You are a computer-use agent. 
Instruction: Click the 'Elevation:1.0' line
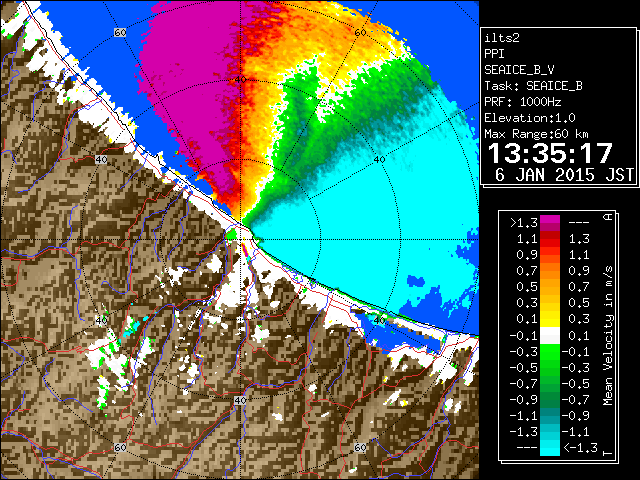530,118
